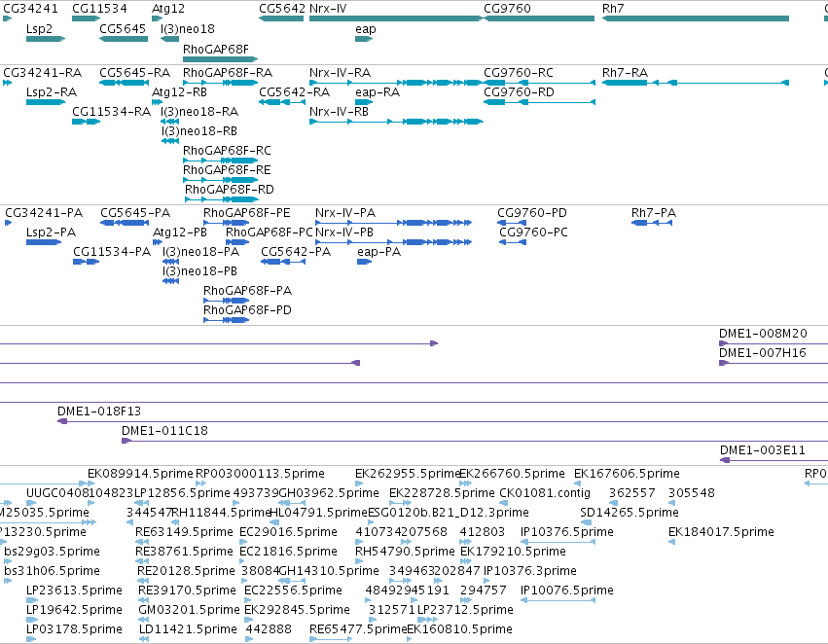The width and height of the screenshot is (828, 644).
Task: Select the RhoGAP68F-RD transcript label
Action: pyautogui.click(x=230, y=189)
